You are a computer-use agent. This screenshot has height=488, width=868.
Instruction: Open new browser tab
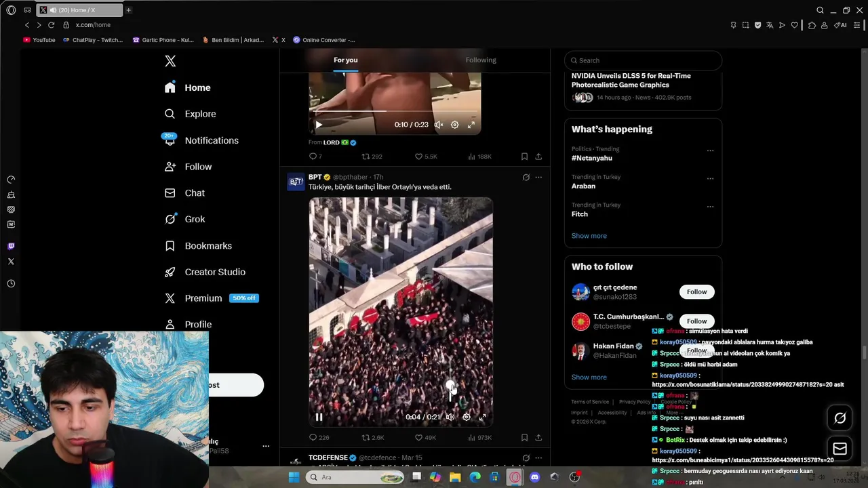point(128,10)
